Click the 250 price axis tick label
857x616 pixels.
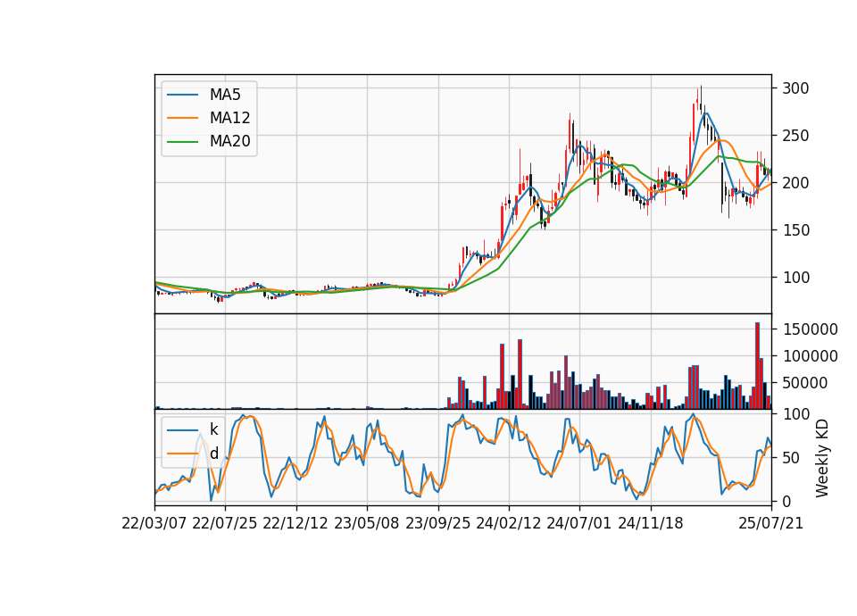[795, 136]
